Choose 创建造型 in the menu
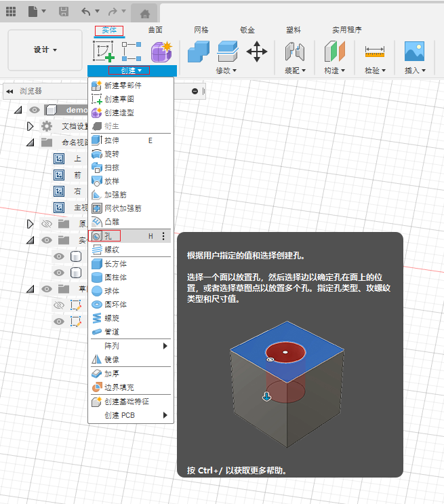Image resolution: width=444 pixels, height=504 pixels. point(131,113)
